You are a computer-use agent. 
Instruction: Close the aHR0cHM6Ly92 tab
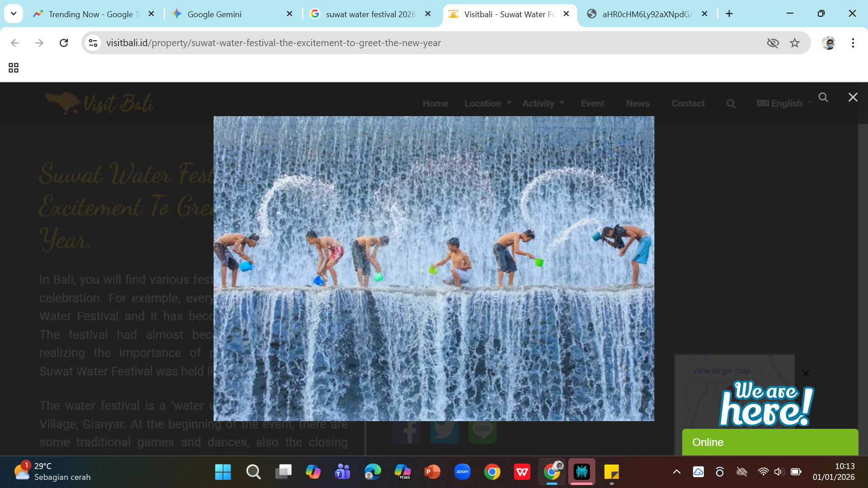(x=704, y=14)
